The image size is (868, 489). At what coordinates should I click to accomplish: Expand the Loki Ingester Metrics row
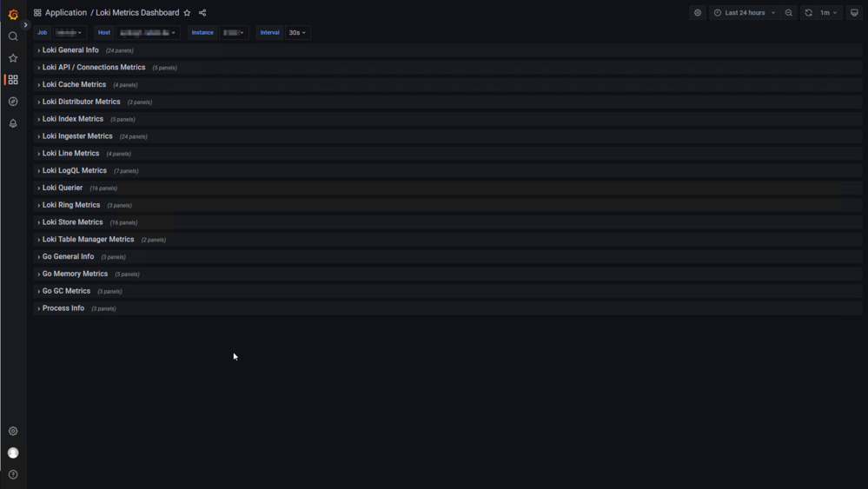pyautogui.click(x=447, y=136)
